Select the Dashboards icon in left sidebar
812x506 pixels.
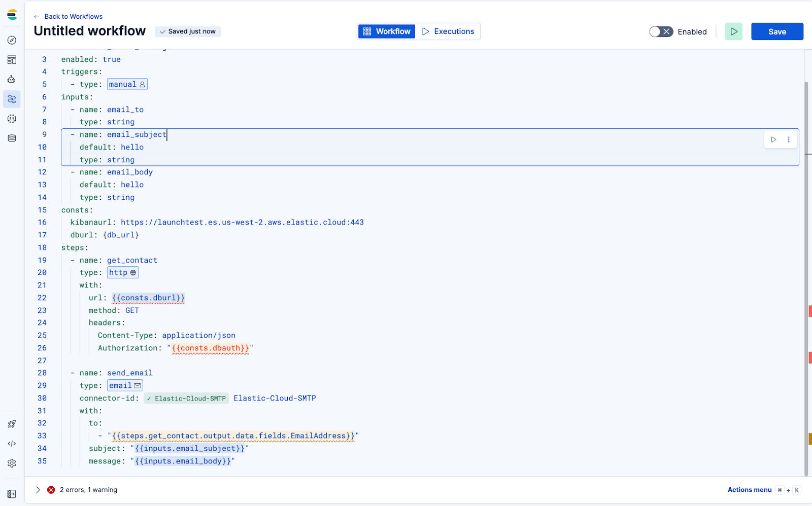point(12,60)
